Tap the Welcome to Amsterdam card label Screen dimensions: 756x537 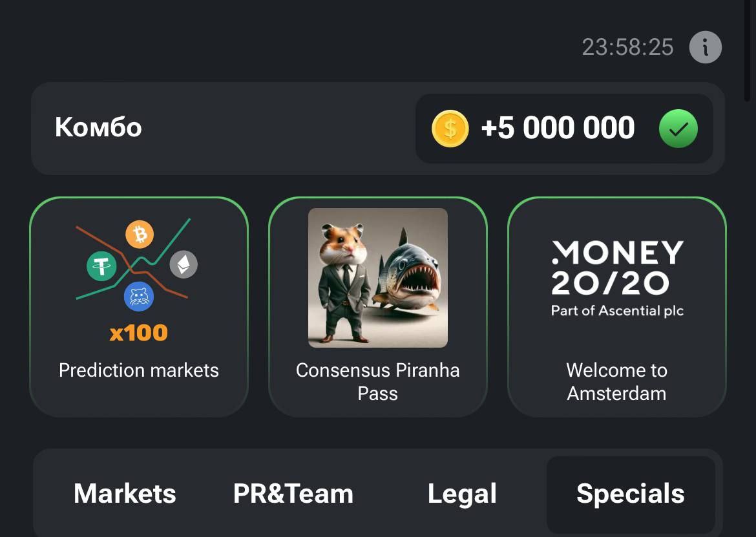point(616,381)
